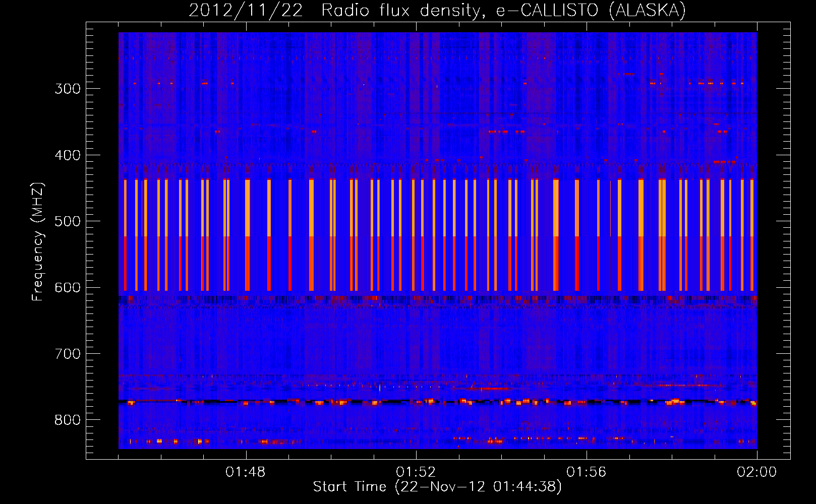Screen dimensions: 816x504
Task: Click the plot title '2012/11/22 Radio flux density, e-CALLISTO (ALASKA)'
Action: coord(437,10)
